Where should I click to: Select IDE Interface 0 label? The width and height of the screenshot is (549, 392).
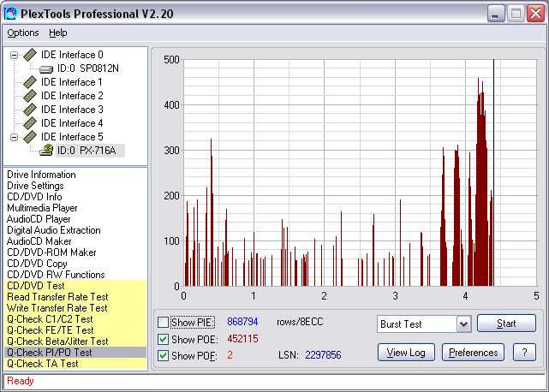tap(72, 55)
